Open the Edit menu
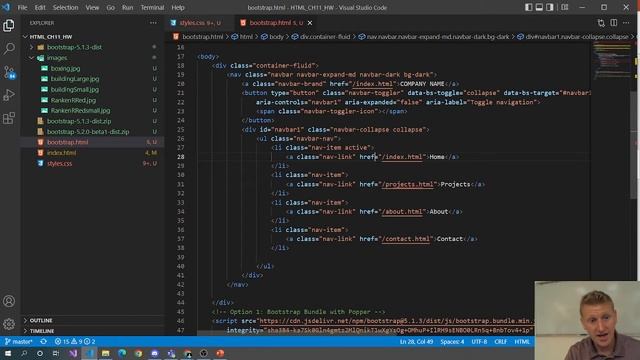640x360 pixels. pyautogui.click(x=40, y=7)
